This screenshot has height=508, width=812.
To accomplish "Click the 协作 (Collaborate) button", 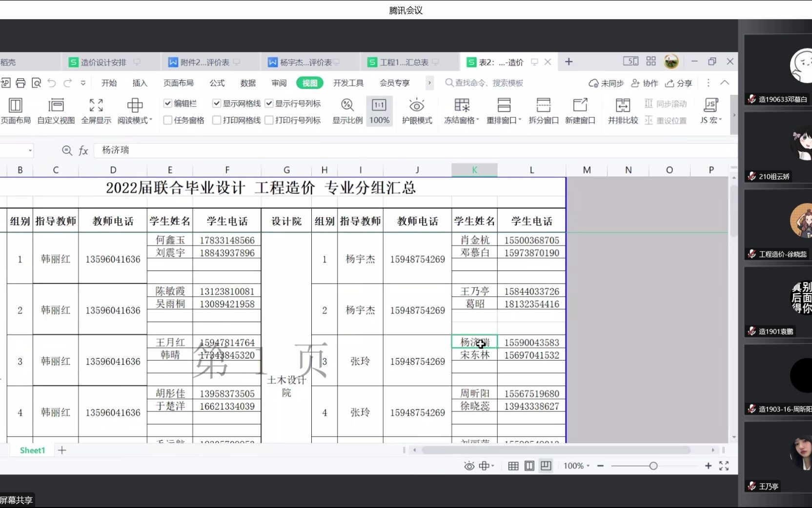I will point(645,83).
